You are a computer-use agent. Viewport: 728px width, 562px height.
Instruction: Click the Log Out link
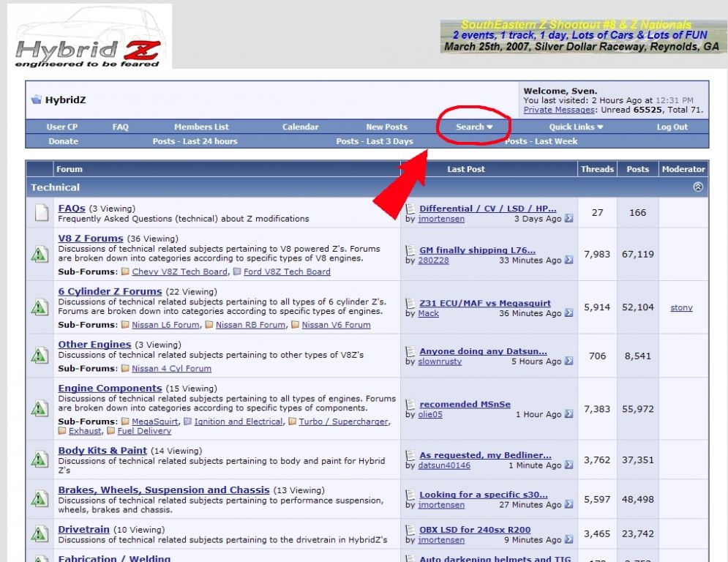672,127
